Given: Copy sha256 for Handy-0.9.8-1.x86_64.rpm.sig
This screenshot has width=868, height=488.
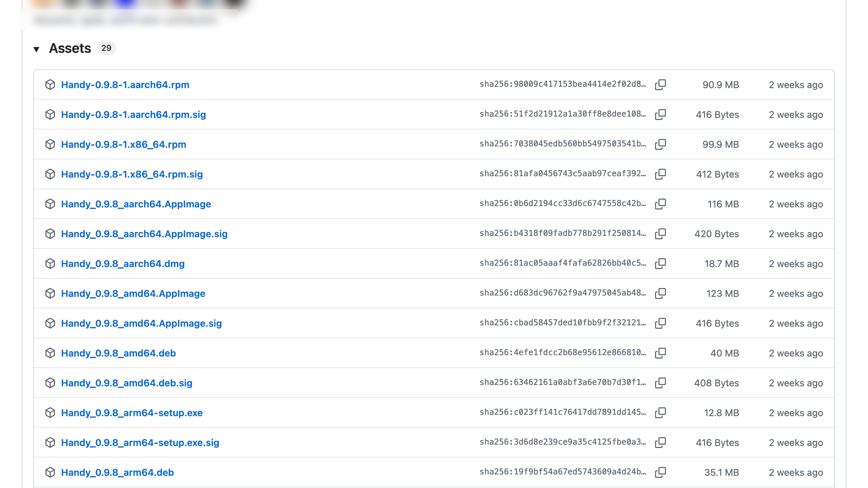Looking at the screenshot, I should coord(660,174).
